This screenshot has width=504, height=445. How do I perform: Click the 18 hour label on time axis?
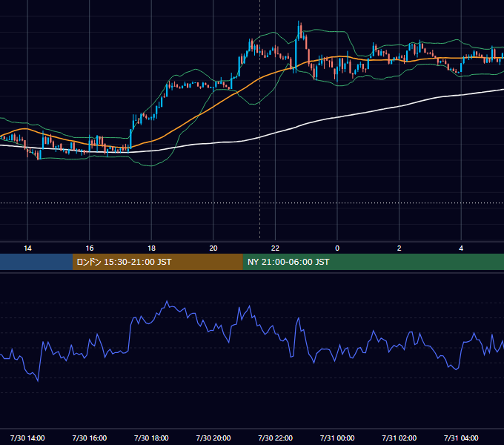pos(151,248)
